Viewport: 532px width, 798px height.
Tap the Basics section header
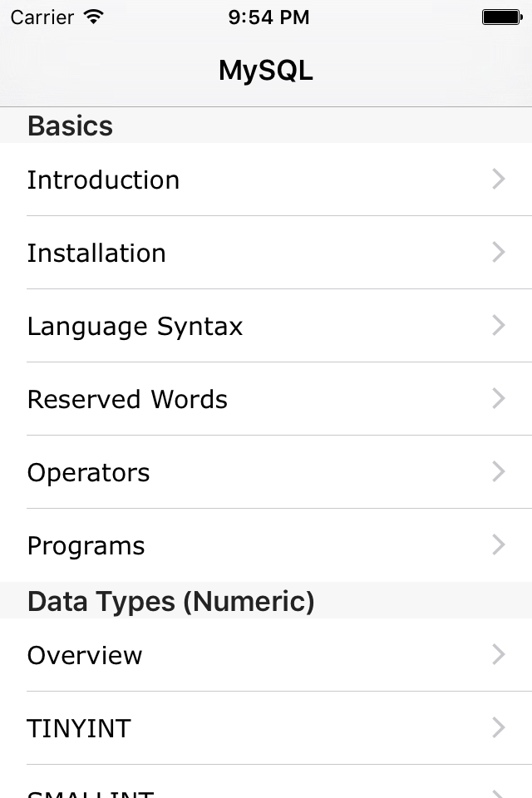pos(70,126)
